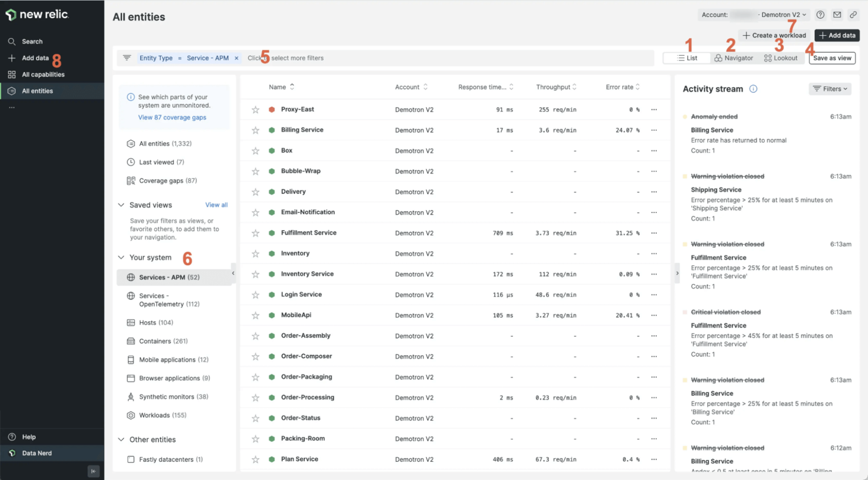
Task: Collapse the navigation with the bottom-left arrow icon
Action: click(x=93, y=471)
